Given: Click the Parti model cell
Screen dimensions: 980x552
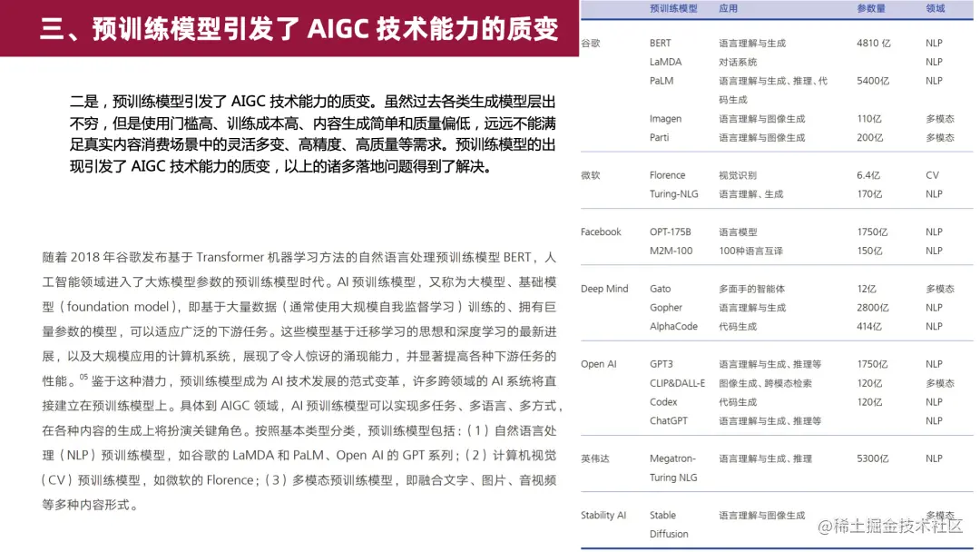Looking at the screenshot, I should click(659, 137).
